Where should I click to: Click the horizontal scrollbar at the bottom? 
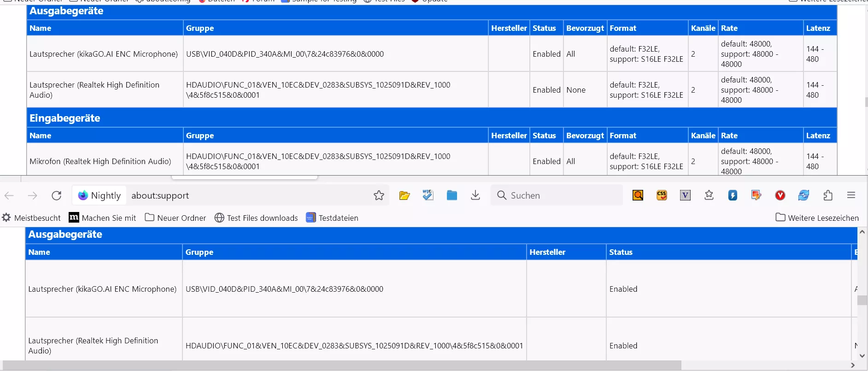click(341, 365)
